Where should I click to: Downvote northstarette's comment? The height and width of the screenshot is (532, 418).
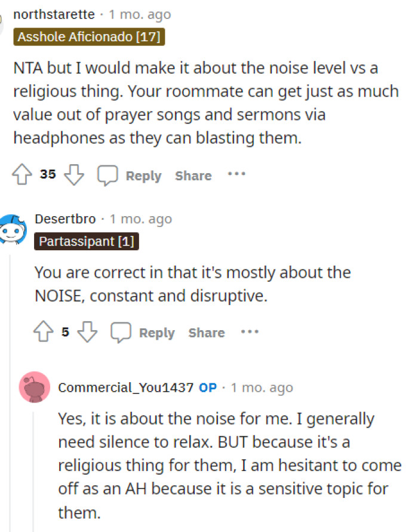(73, 174)
